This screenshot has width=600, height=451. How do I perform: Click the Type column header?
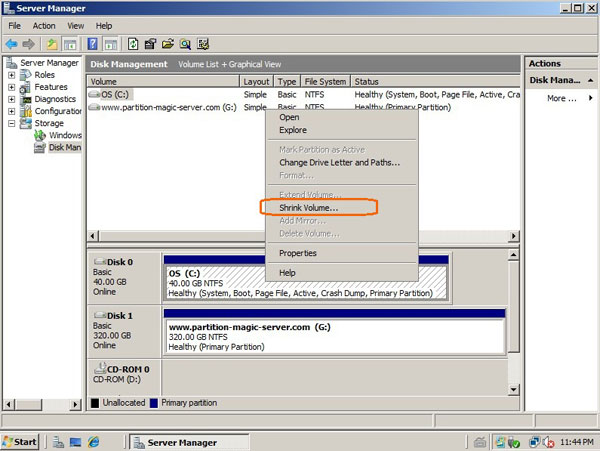point(287,81)
